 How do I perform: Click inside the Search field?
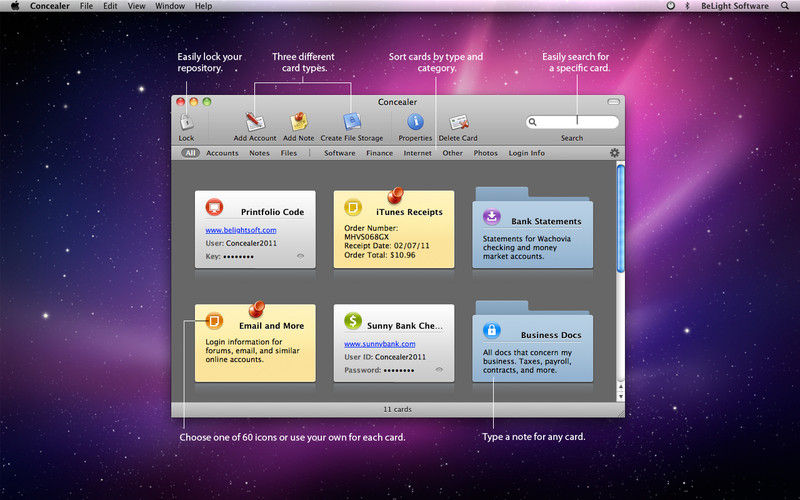(572, 122)
